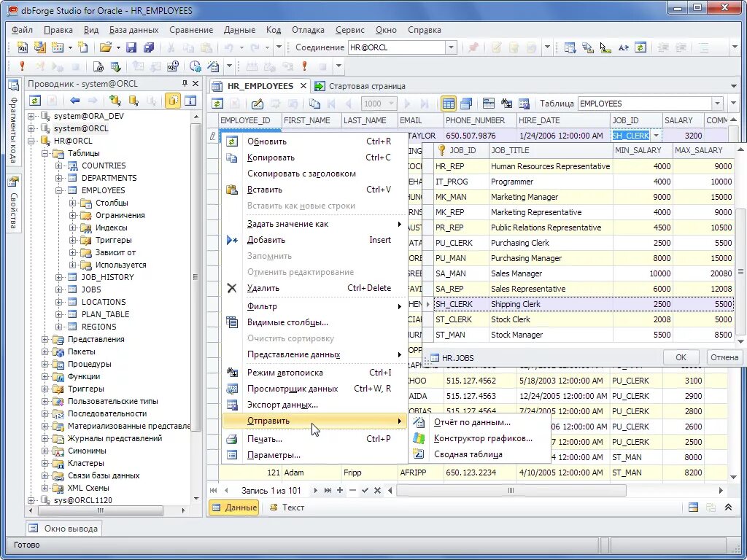The height and width of the screenshot is (560, 747).
Task: Click the Save All toolbar icon
Action: (149, 47)
